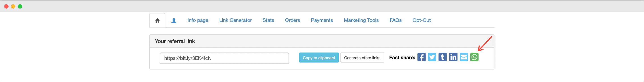Click the green macOS maximize window button
This screenshot has height=82, width=644.
20,6
